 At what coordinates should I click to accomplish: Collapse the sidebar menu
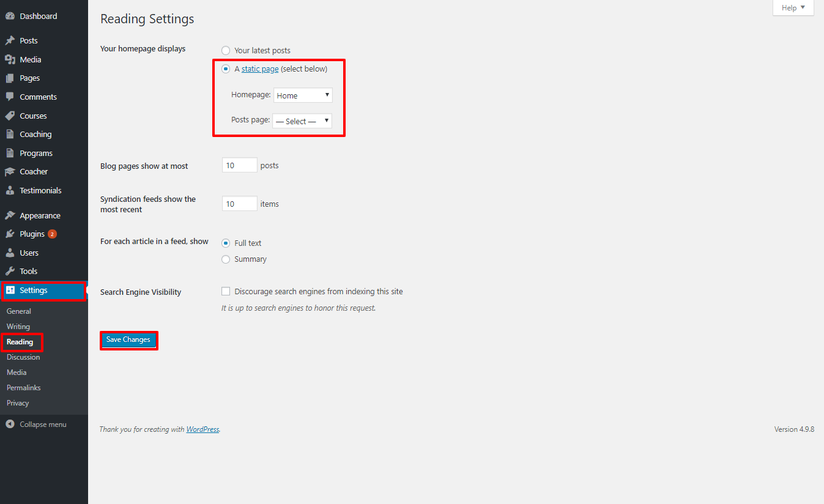pyautogui.click(x=37, y=424)
